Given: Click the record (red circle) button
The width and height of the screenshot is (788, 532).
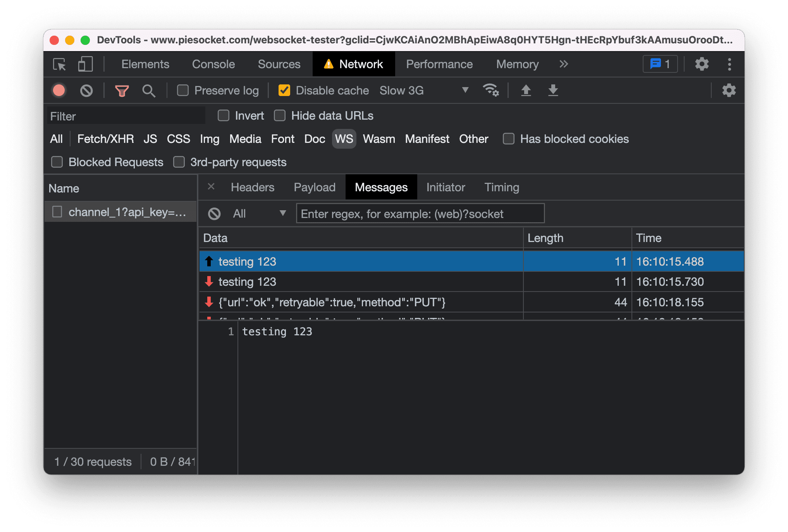Looking at the screenshot, I should [x=60, y=90].
